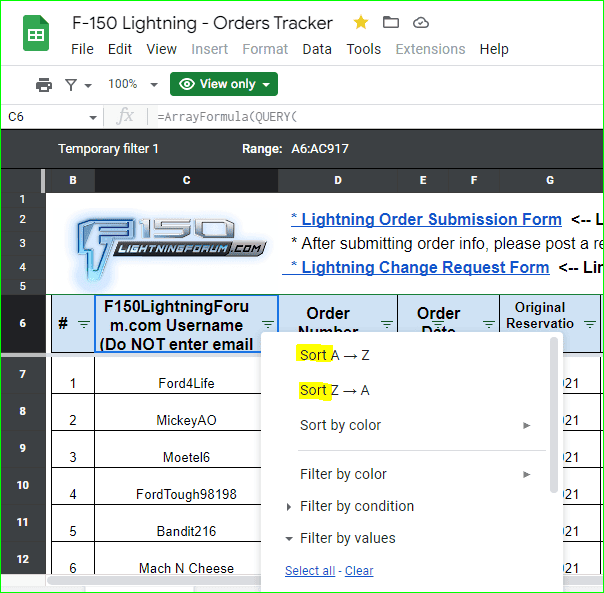The height and width of the screenshot is (593, 604).
Task: Choose Sort A → Z option
Action: [x=335, y=355]
